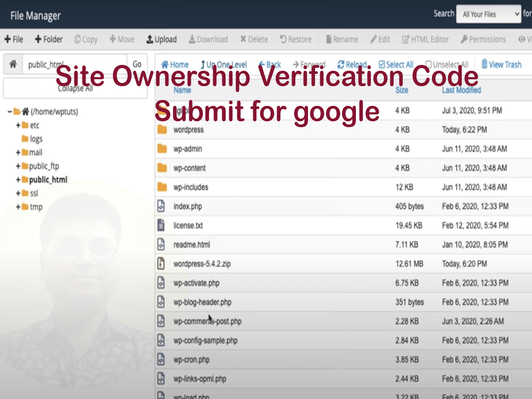
Task: Expand the tmp folder in tree
Action: click(x=18, y=206)
